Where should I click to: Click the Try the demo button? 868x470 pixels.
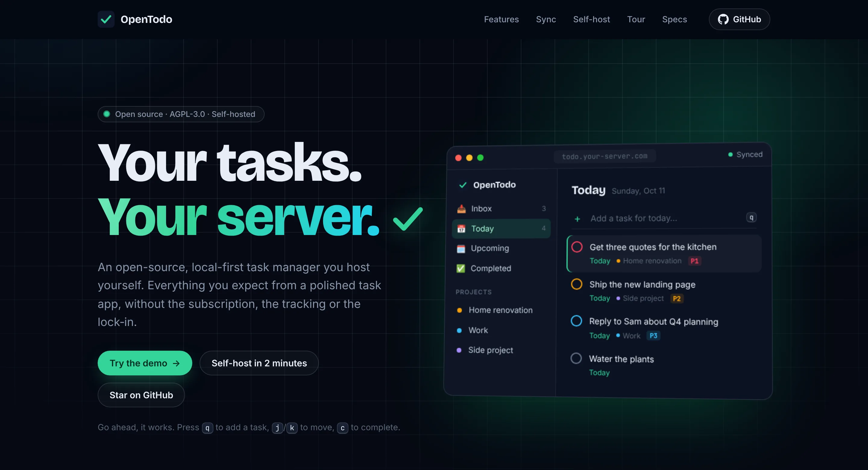pyautogui.click(x=145, y=363)
